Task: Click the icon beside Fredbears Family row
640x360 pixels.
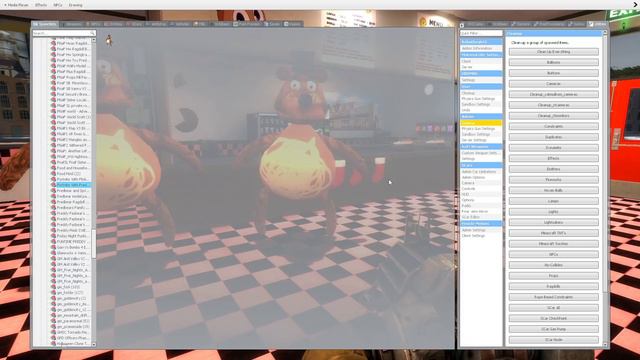Action: (53, 207)
